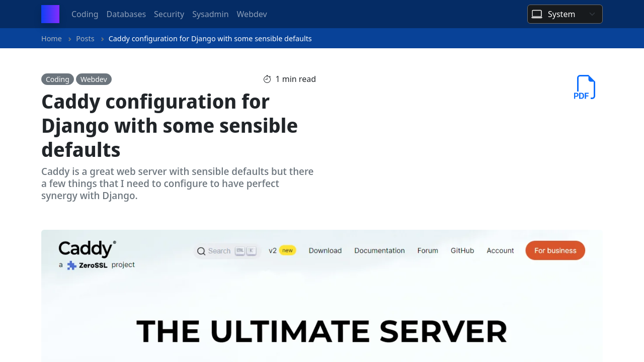The height and width of the screenshot is (362, 644).
Task: Select the Security nav item
Action: coord(169,14)
